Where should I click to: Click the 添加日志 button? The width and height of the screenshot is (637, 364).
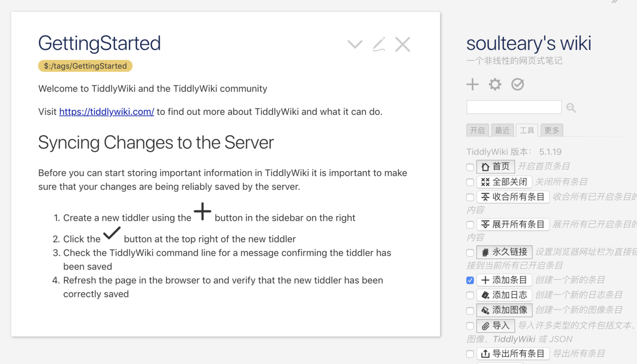coord(505,295)
